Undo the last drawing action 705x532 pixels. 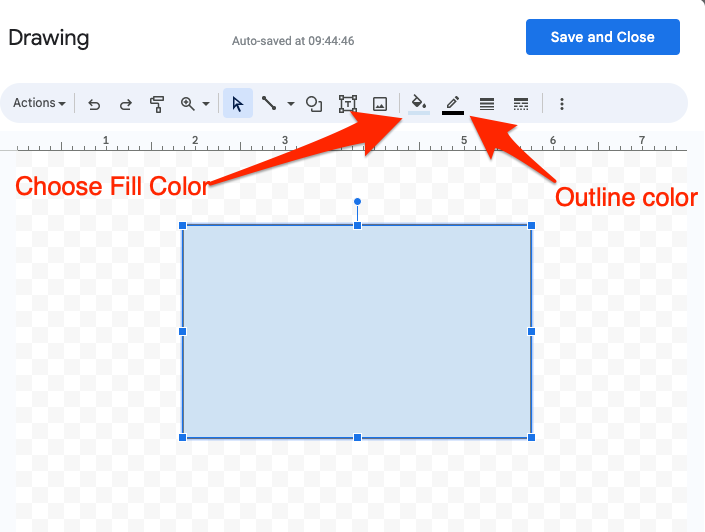click(94, 104)
